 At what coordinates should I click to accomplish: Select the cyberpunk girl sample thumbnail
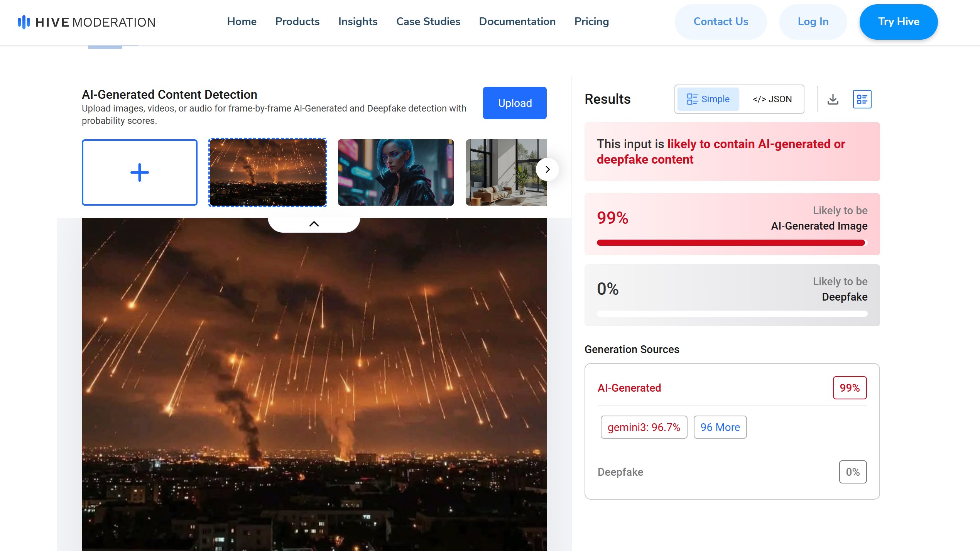(395, 172)
